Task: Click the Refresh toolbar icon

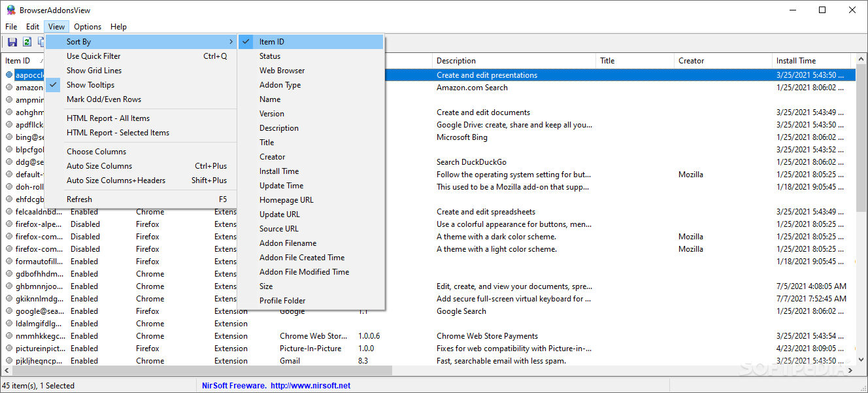Action: pyautogui.click(x=27, y=43)
